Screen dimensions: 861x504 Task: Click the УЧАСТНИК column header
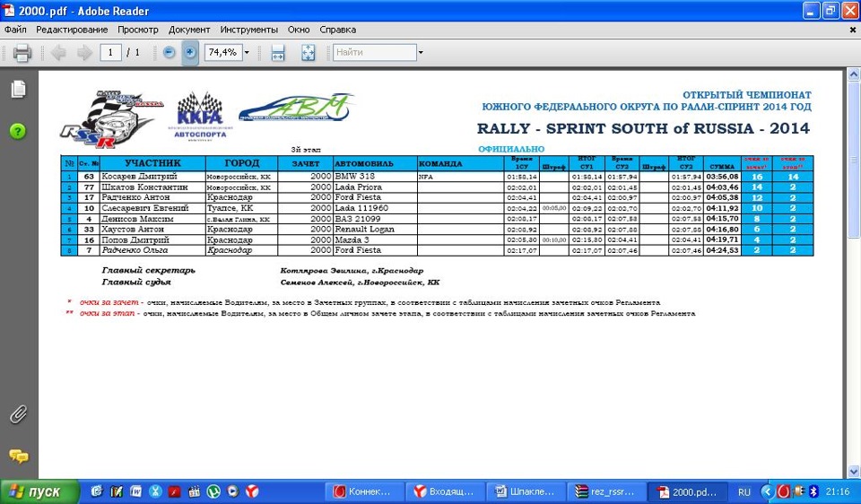pyautogui.click(x=152, y=163)
